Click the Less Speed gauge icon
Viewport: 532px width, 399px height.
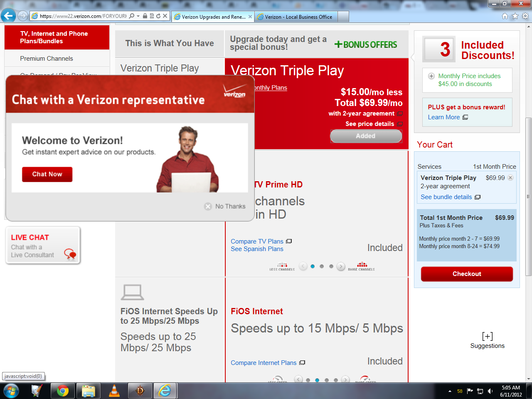278,379
